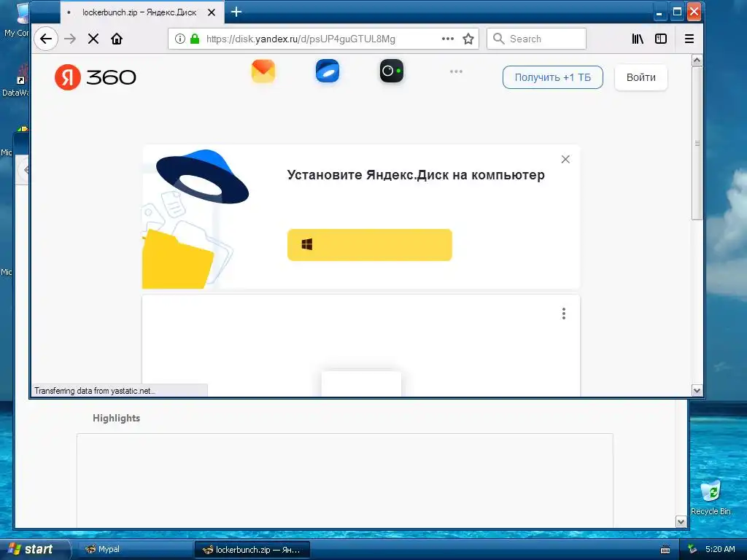Stop loading the page

pyautogui.click(x=93, y=39)
